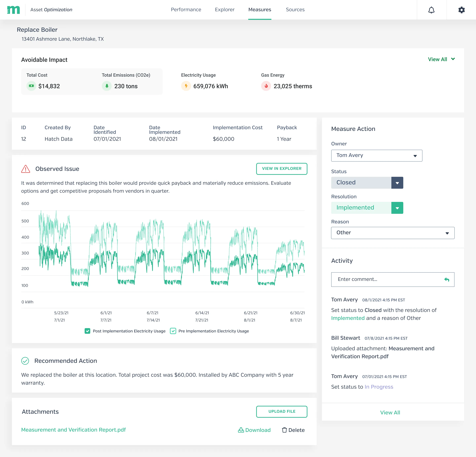Click the Replace Boiler page heading
This screenshot has width=476, height=457.
tap(37, 30)
